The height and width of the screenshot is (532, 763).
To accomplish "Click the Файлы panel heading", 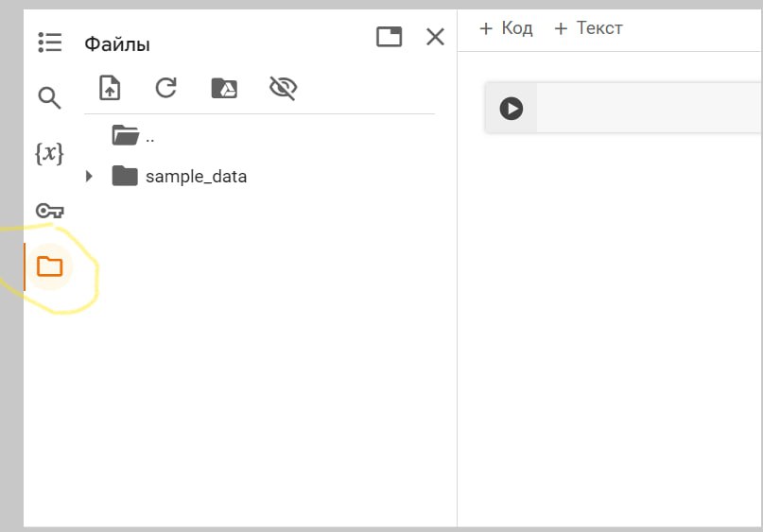I will pyautogui.click(x=117, y=44).
